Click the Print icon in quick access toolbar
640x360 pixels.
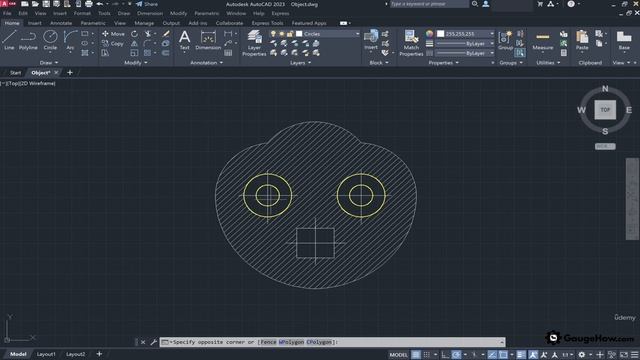pyautogui.click(x=89, y=4)
